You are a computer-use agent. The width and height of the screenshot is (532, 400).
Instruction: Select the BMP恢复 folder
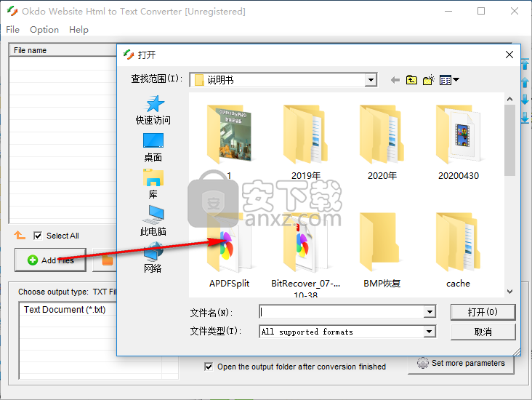click(x=382, y=250)
